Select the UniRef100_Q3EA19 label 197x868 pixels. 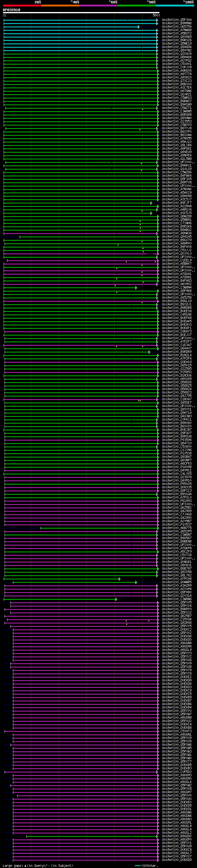coord(177,362)
